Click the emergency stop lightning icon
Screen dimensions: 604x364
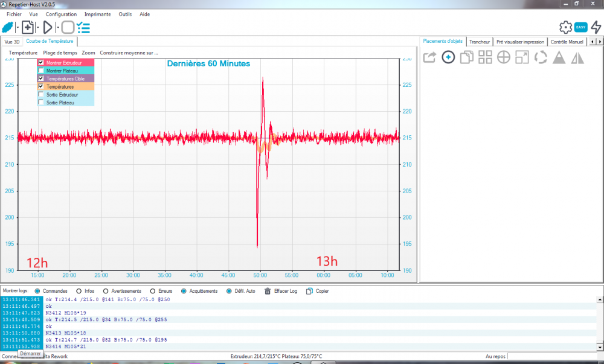[596, 27]
